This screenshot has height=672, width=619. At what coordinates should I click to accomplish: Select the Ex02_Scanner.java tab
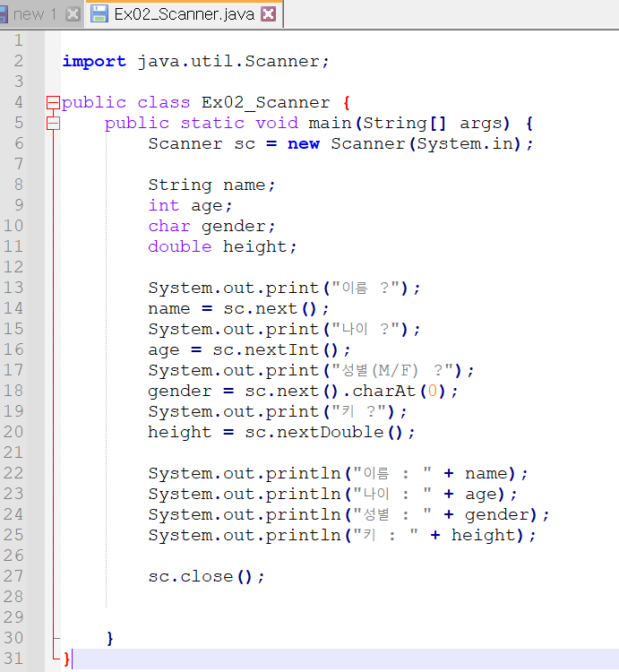pyautogui.click(x=184, y=14)
